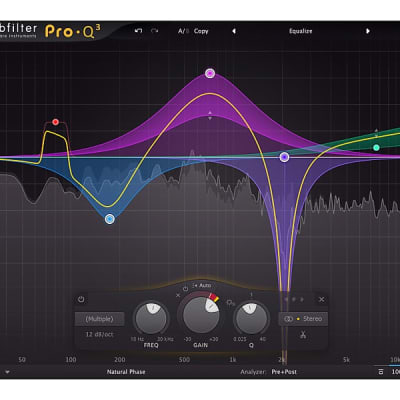Click the FREQ knob
The image size is (400, 400).
151,319
